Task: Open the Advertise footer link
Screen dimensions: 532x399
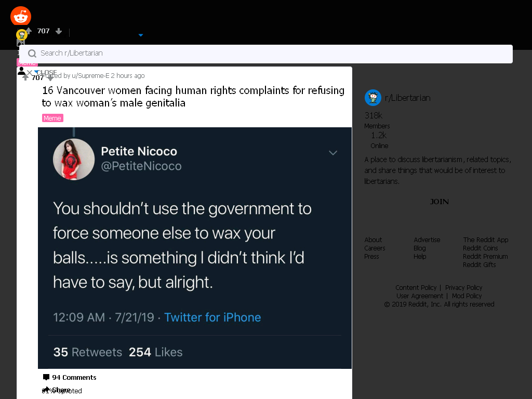Action: click(x=427, y=240)
